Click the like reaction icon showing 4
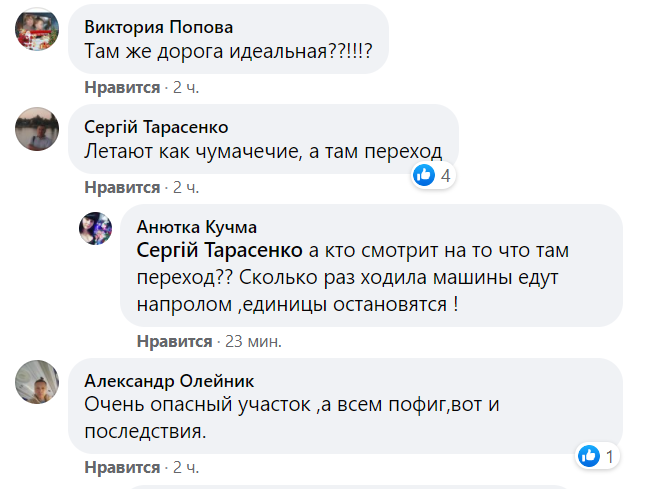The width and height of the screenshot is (659, 489). (425, 176)
